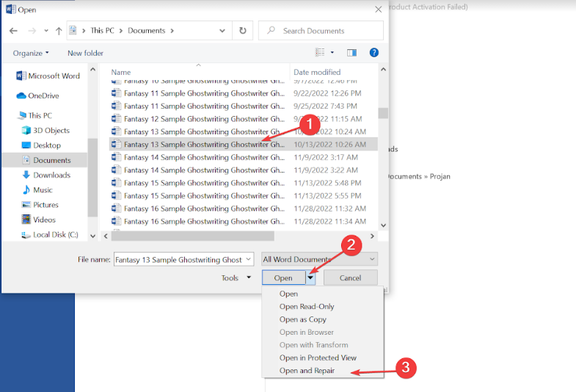Go up one folder level arrow
576x392 pixels.
pos(59,31)
